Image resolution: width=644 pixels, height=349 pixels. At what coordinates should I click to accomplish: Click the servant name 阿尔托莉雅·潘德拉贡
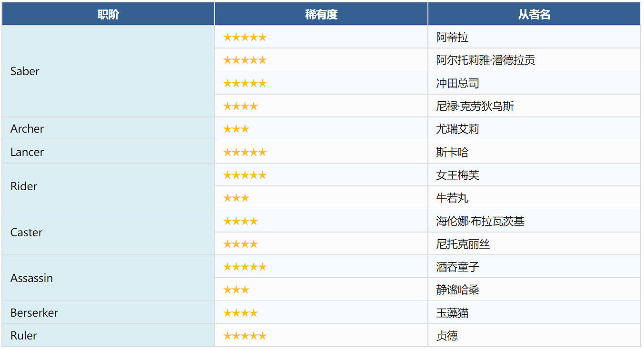(x=485, y=60)
